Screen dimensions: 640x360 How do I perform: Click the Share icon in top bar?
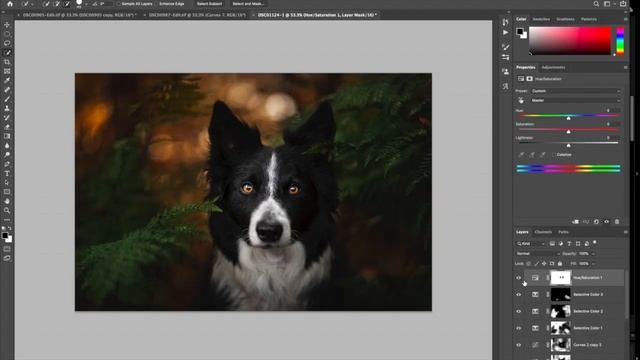pos(623,4)
